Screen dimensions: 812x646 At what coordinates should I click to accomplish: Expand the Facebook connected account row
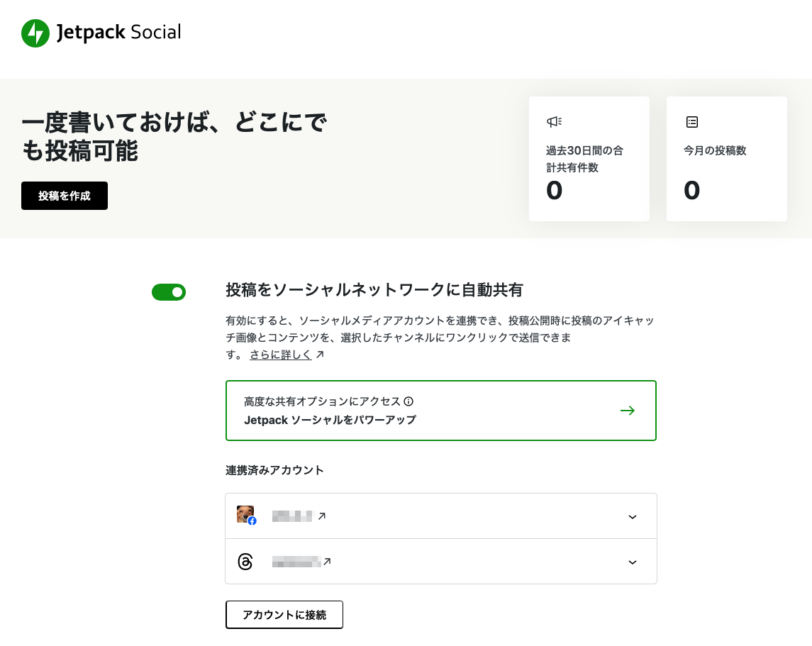(x=633, y=517)
